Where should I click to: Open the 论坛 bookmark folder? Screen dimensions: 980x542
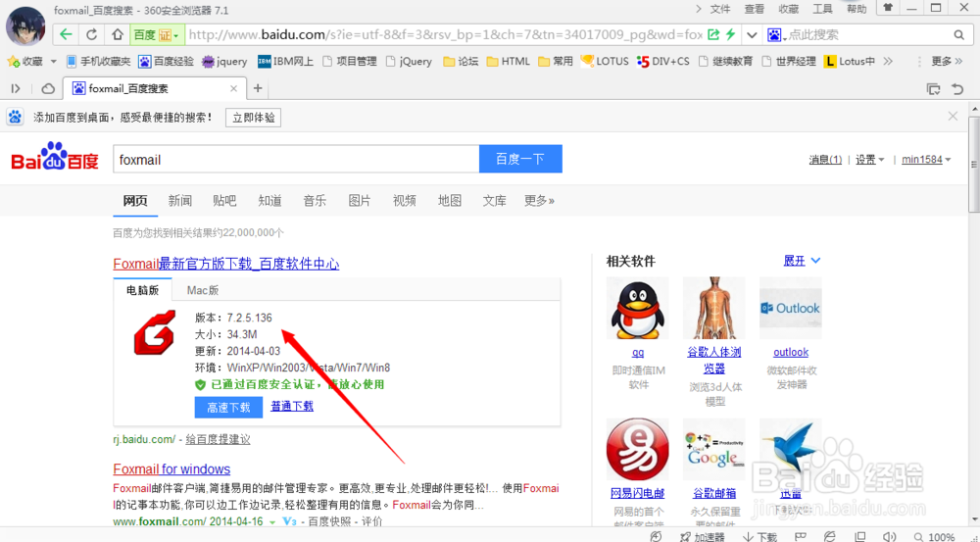(x=461, y=62)
